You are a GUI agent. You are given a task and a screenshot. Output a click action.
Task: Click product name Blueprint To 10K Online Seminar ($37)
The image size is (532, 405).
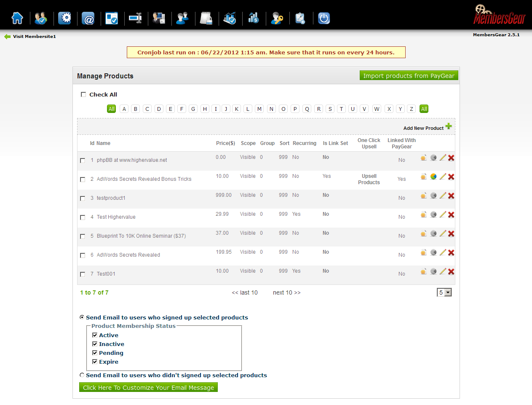tap(141, 236)
